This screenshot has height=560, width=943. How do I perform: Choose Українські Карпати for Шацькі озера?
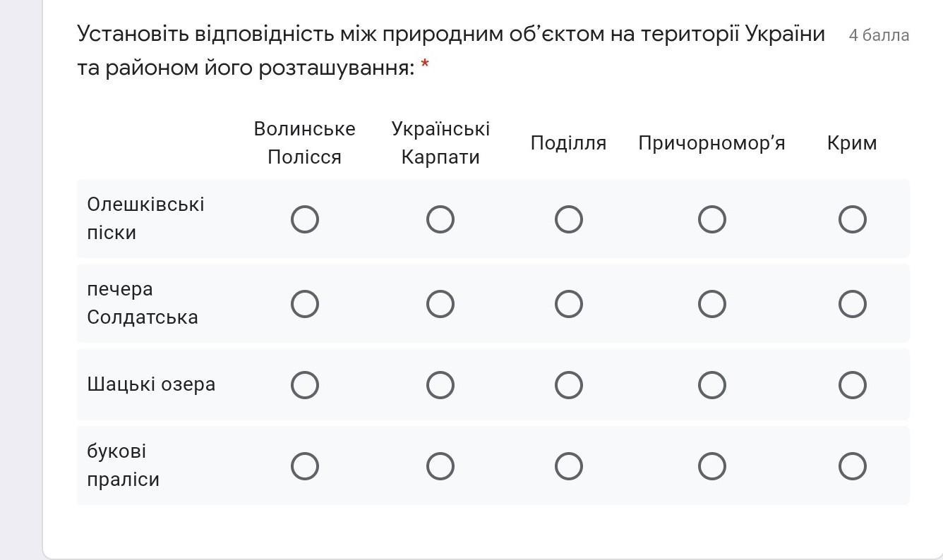click(440, 385)
